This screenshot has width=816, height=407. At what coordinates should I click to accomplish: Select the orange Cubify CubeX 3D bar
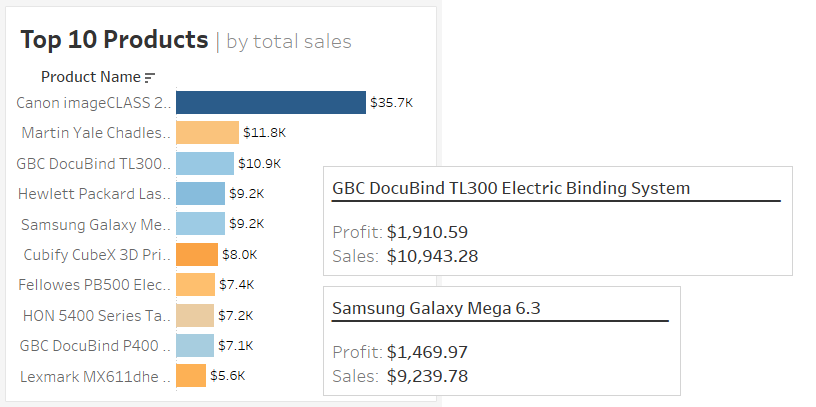click(196, 254)
